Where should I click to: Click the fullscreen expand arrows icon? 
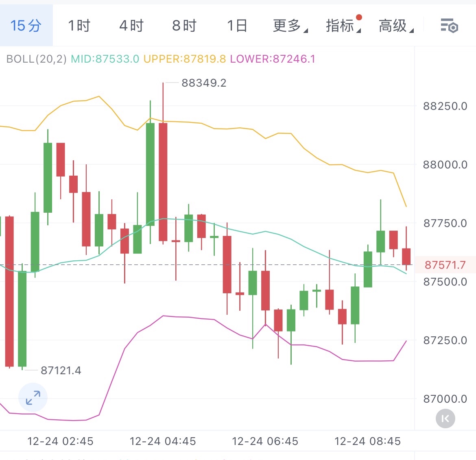[x=33, y=397]
